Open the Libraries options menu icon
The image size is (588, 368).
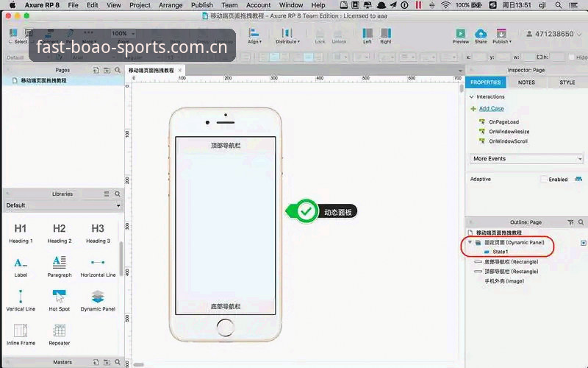coord(107,194)
